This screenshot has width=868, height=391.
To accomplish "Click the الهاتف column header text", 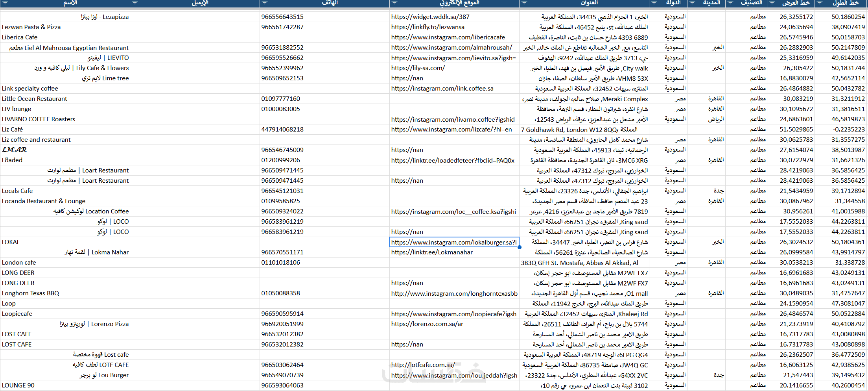I will 330,3.
